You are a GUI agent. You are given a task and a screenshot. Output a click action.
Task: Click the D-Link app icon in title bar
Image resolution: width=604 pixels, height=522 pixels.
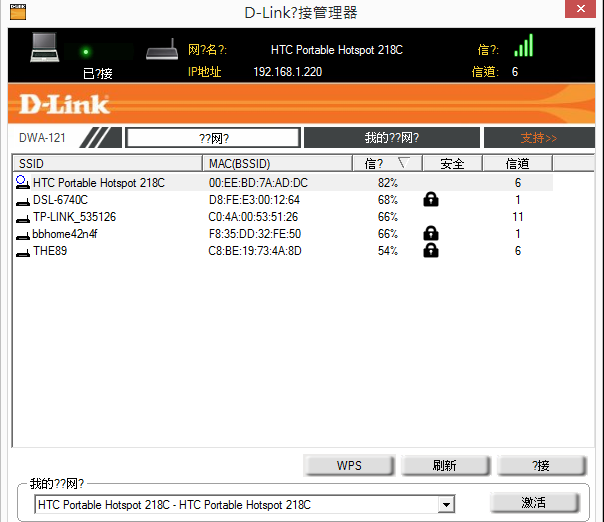pyautogui.click(x=18, y=12)
